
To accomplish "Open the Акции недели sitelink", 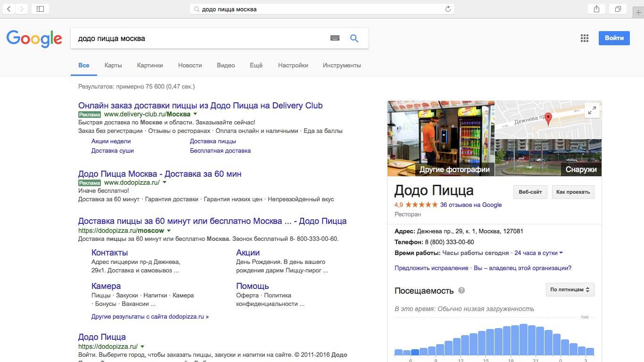I will 111,141.
